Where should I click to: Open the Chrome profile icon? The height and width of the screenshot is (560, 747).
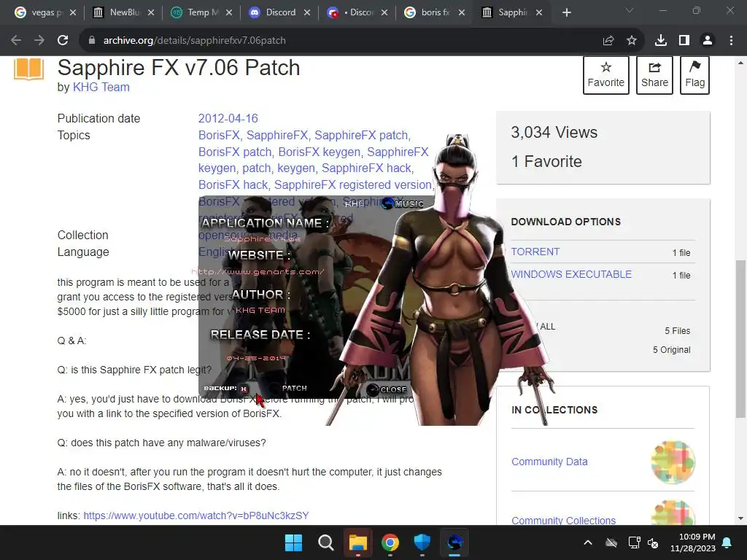point(708,41)
